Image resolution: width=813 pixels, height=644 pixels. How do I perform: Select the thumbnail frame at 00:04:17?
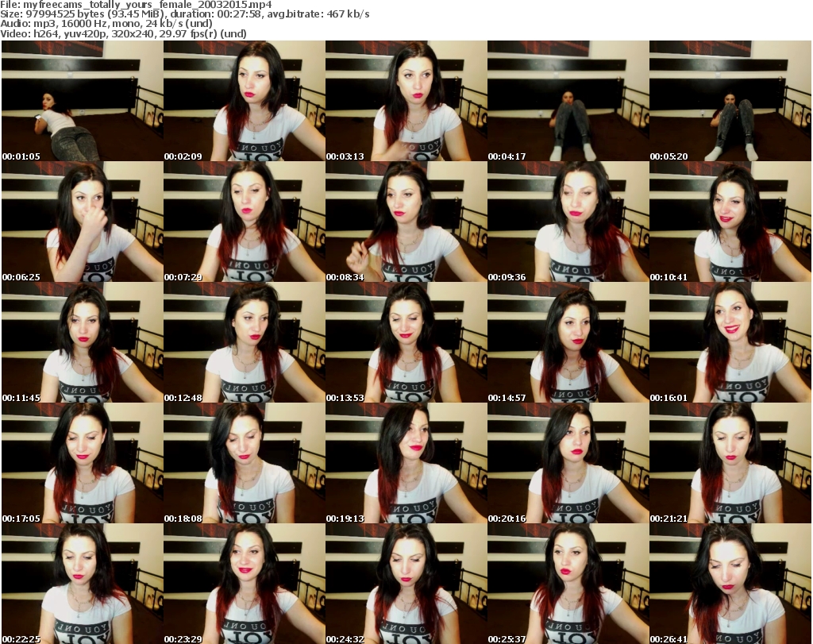click(568, 101)
